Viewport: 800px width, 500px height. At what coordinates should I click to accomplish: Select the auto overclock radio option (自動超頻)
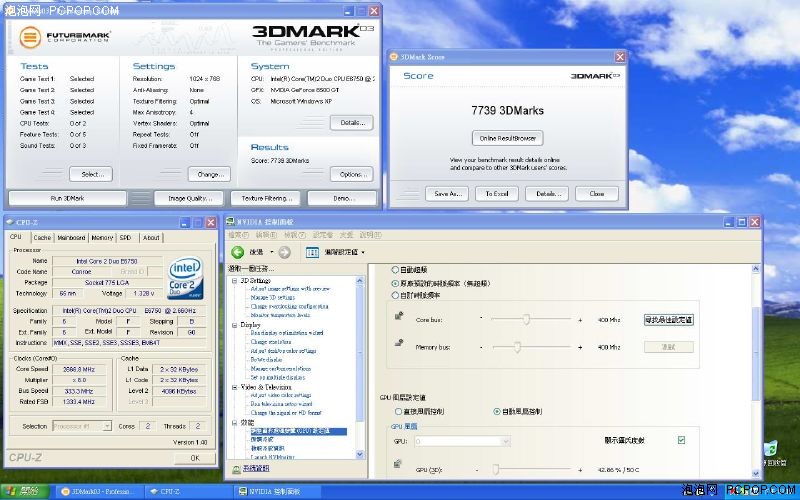(x=395, y=270)
